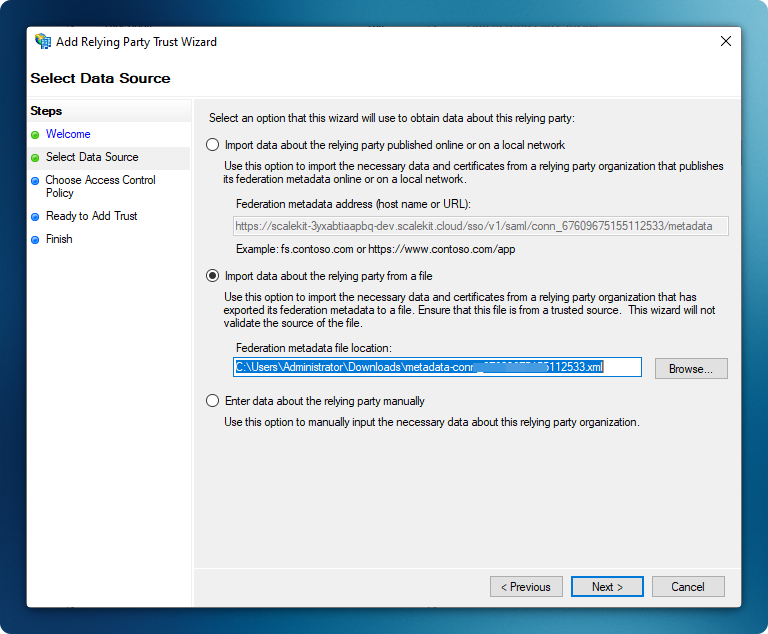Click green bullet beside Select Data Source
The width and height of the screenshot is (768, 634).
(x=35, y=158)
